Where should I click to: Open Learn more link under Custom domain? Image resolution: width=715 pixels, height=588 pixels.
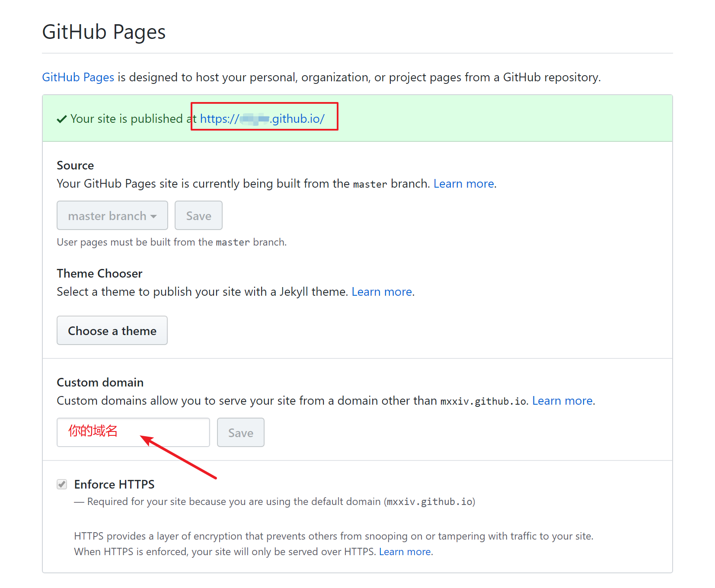click(x=562, y=401)
